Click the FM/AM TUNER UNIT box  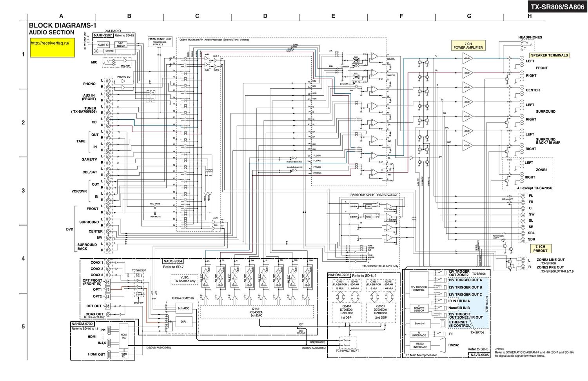coord(160,42)
